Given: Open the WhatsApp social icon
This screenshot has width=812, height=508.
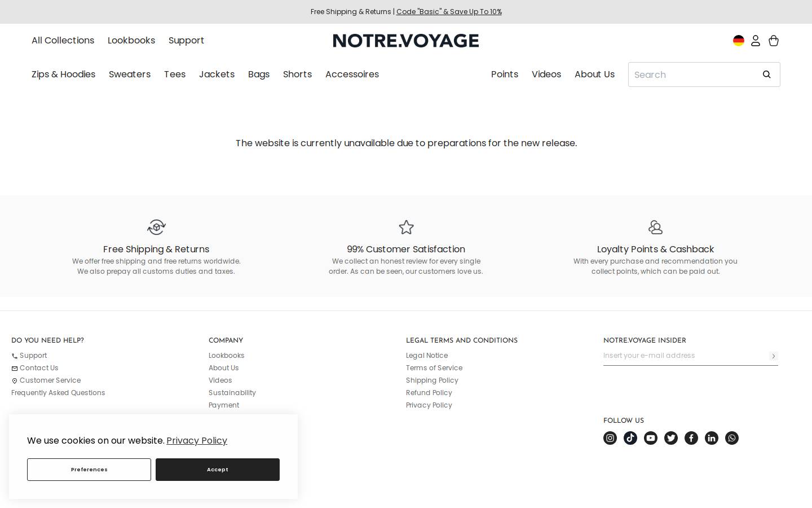Looking at the screenshot, I should (x=732, y=438).
